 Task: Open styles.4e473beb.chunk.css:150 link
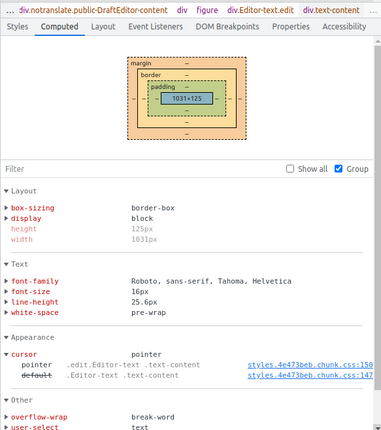[310, 365]
